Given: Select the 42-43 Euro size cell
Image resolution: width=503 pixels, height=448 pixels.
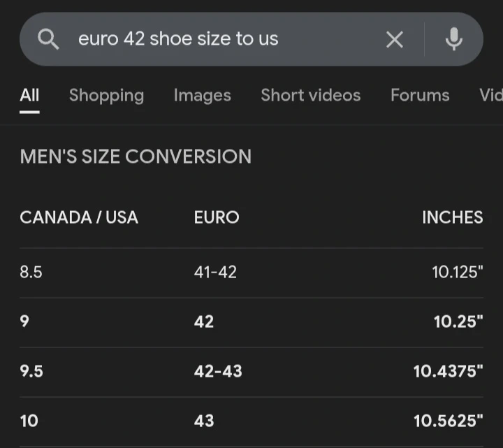Looking at the screenshot, I should pyautogui.click(x=218, y=371).
